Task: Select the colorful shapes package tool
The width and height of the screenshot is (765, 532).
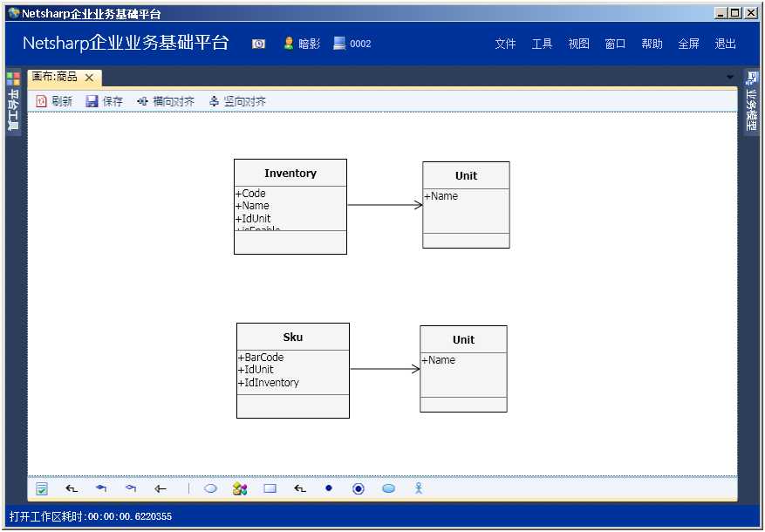Action: (240, 488)
